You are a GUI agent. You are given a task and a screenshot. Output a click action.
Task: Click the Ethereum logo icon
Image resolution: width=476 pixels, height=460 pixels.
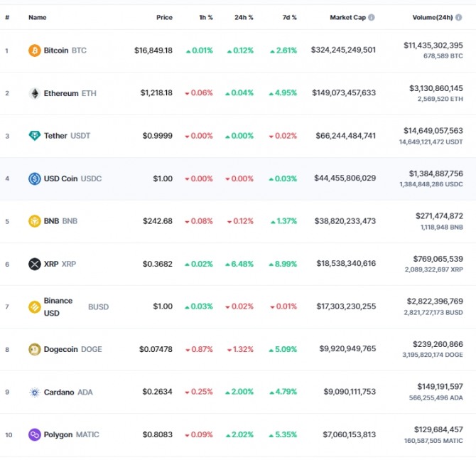point(34,93)
